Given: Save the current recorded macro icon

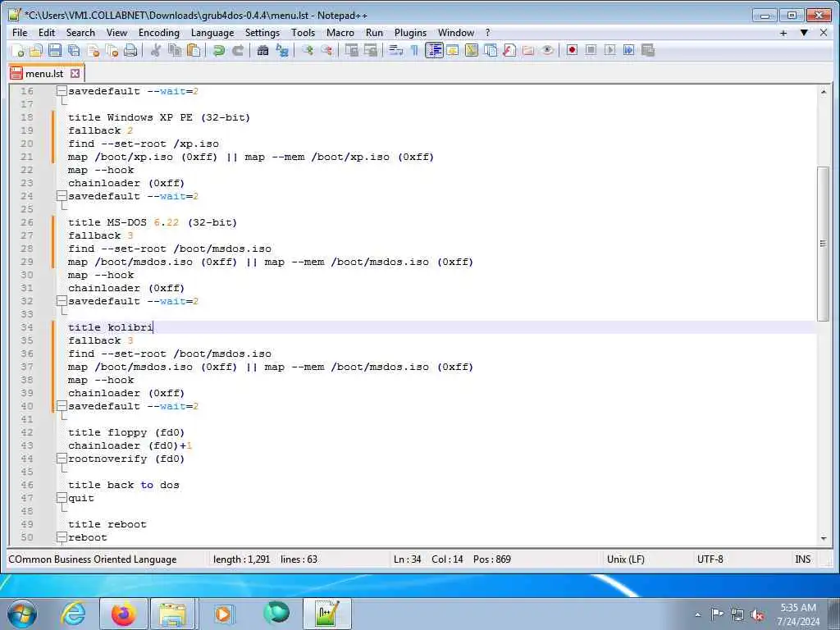Looking at the screenshot, I should (648, 50).
